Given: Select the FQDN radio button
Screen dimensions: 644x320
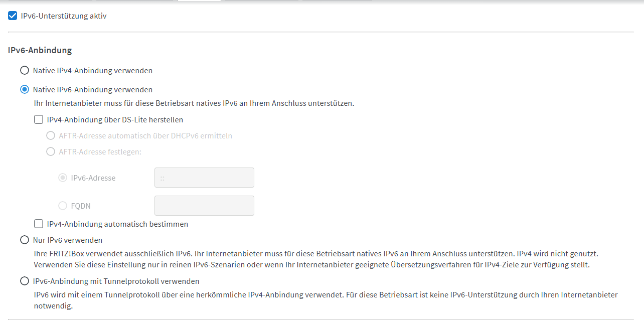Looking at the screenshot, I should pyautogui.click(x=63, y=206).
